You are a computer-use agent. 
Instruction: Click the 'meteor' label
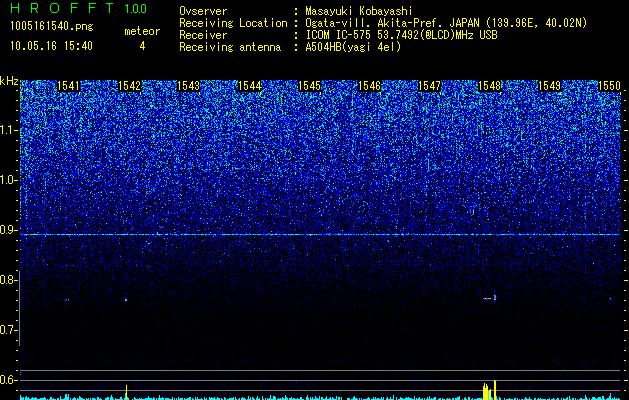142,31
